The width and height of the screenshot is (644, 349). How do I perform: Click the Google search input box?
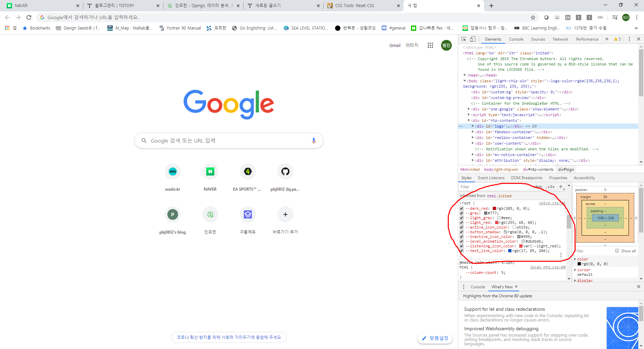(x=229, y=141)
